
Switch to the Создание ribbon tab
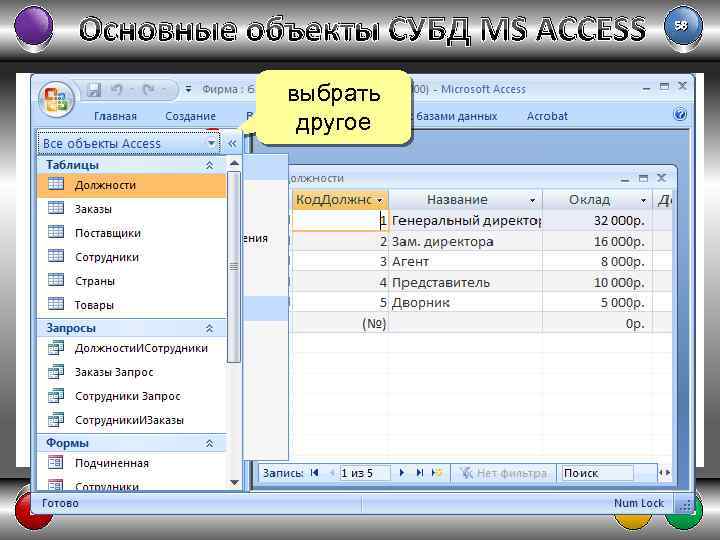[x=191, y=116]
